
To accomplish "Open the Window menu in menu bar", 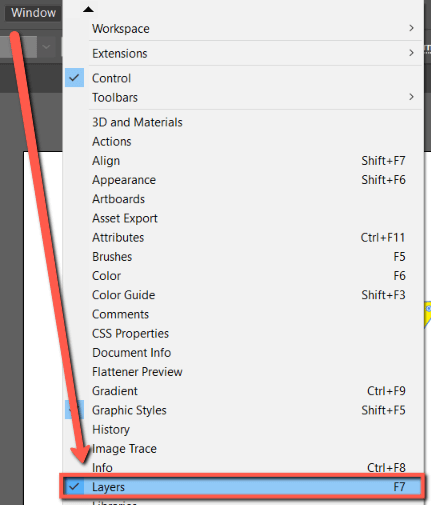I will 33,13.
